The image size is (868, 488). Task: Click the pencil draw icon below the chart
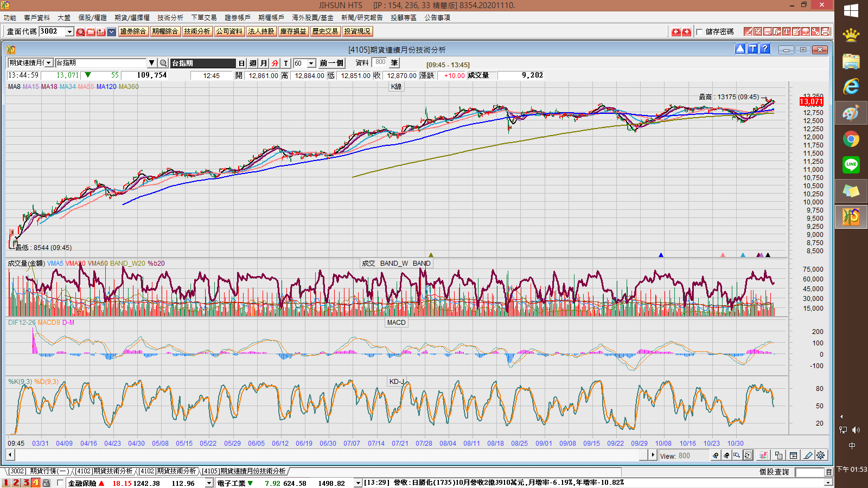(x=808, y=455)
